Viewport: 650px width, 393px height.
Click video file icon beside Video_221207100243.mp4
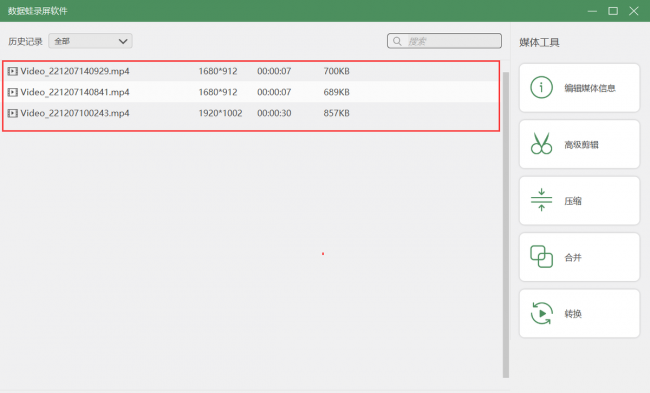pyautogui.click(x=12, y=113)
